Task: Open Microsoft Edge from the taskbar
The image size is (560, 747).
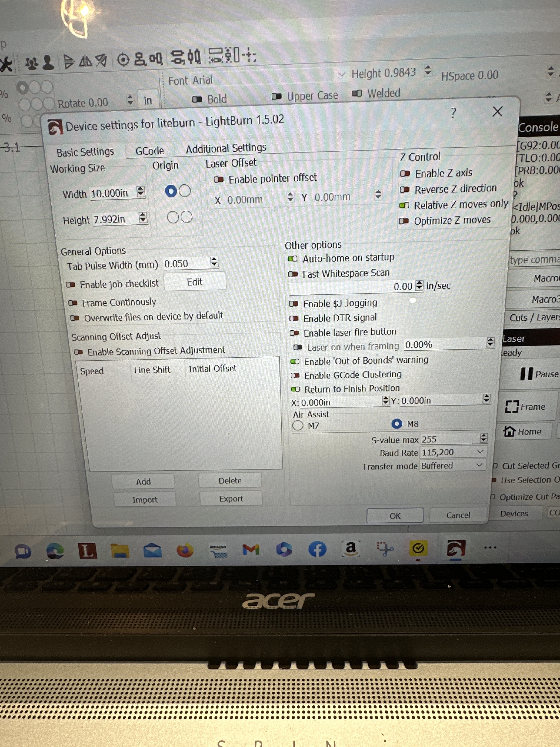Action: click(x=55, y=551)
